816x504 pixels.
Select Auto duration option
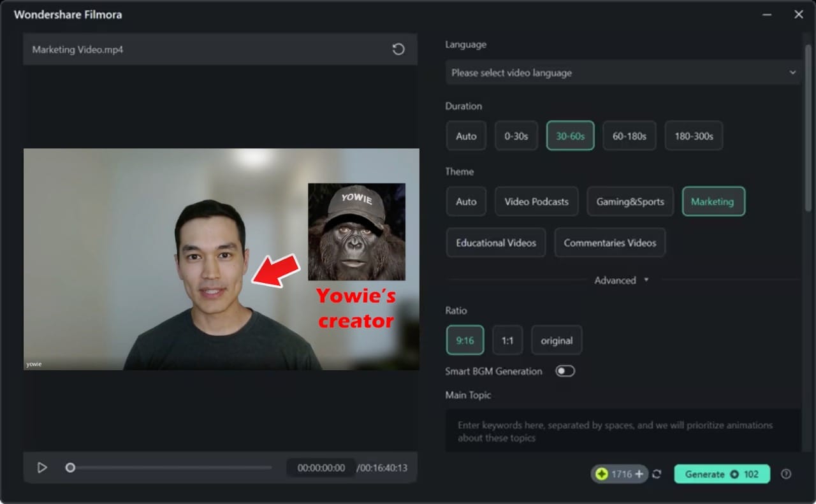(466, 136)
